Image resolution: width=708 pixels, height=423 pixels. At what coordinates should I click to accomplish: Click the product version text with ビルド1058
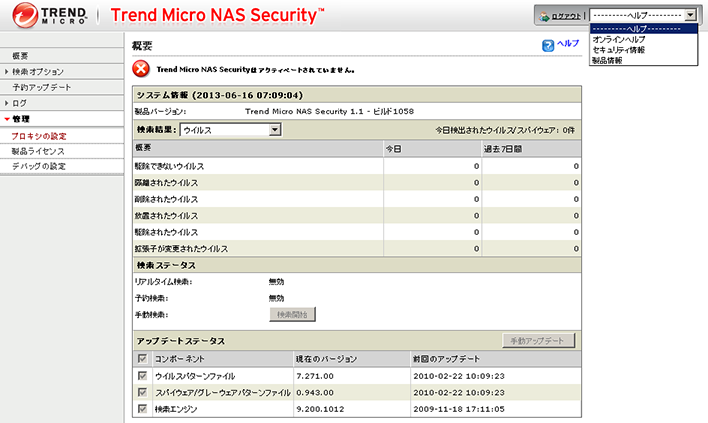tap(329, 111)
